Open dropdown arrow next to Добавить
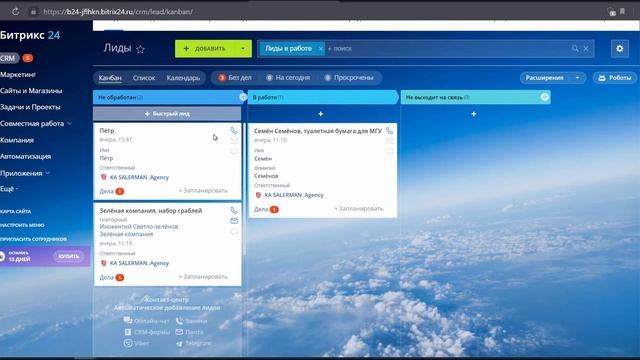This screenshot has height=360, width=640. (x=243, y=49)
